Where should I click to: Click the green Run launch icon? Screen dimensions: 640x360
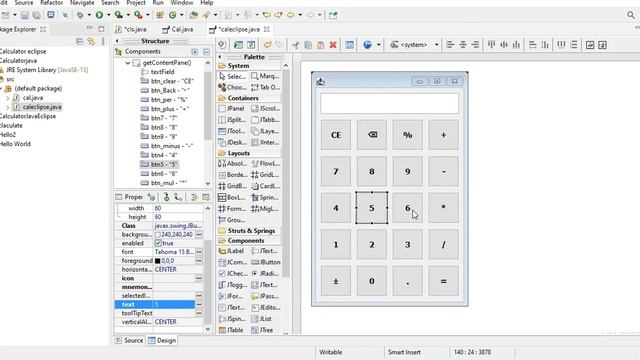(99, 15)
